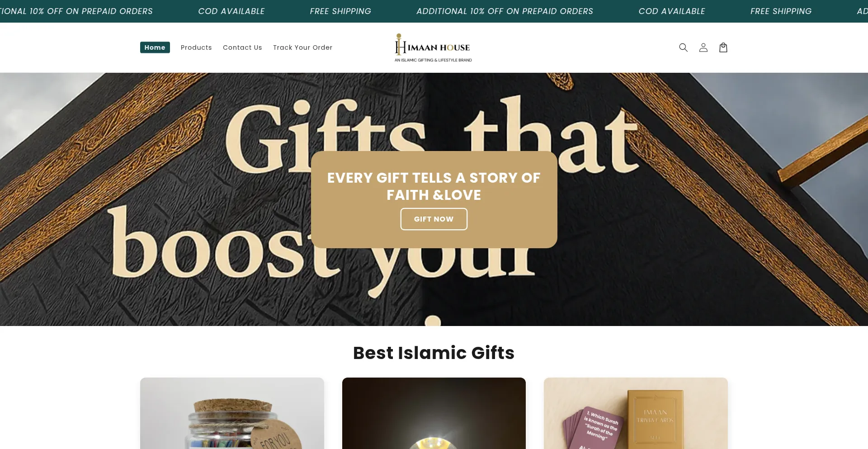The image size is (868, 449).
Task: Select the Home menu item
Action: pyautogui.click(x=155, y=47)
